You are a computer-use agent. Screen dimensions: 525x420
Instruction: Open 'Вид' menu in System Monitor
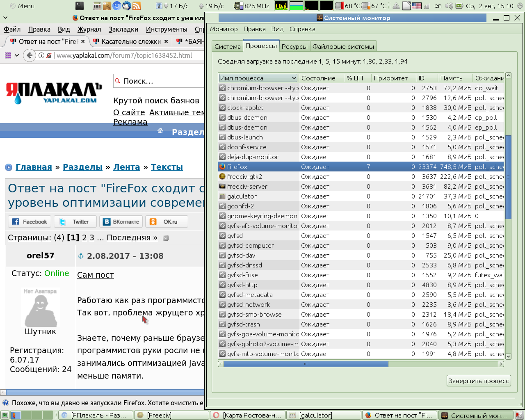(x=277, y=29)
